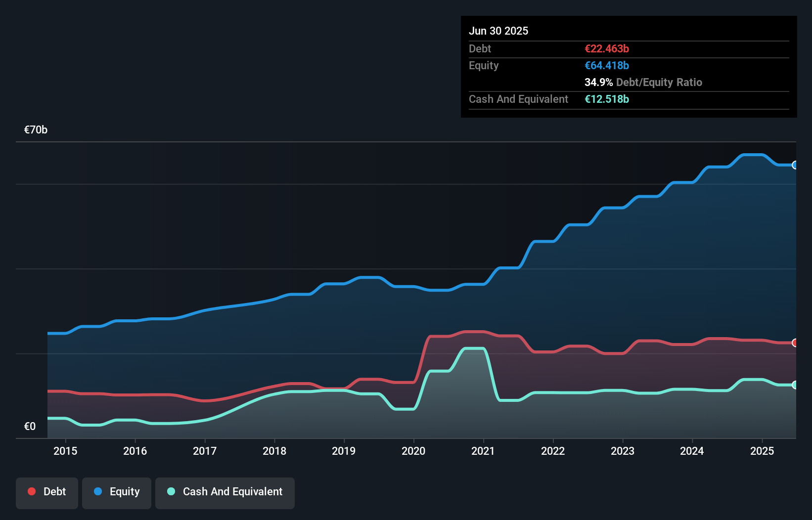812x520 pixels.
Task: Click the teal Cash And Equivalent legend dot
Action: (x=171, y=491)
